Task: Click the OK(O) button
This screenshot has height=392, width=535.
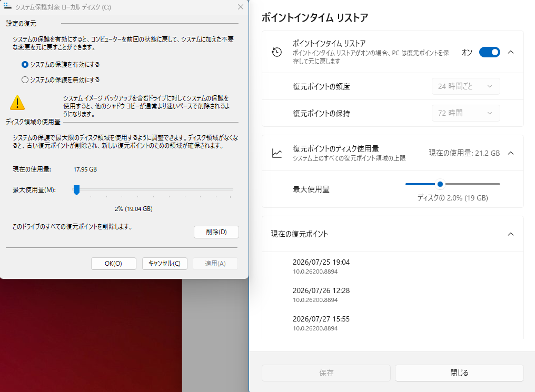Action: [x=114, y=264]
